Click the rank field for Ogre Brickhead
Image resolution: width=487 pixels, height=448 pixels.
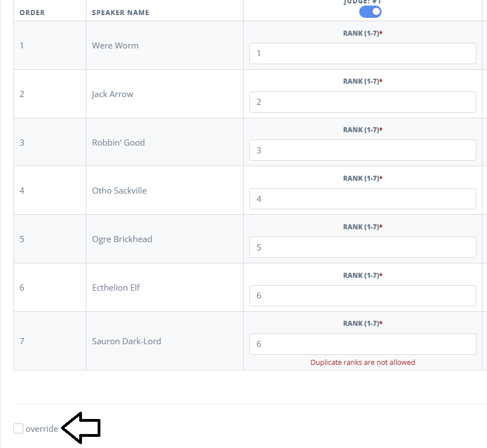363,247
